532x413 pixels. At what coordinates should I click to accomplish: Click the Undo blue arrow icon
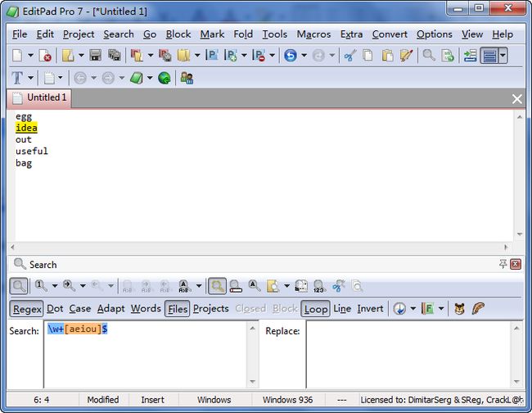(291, 55)
